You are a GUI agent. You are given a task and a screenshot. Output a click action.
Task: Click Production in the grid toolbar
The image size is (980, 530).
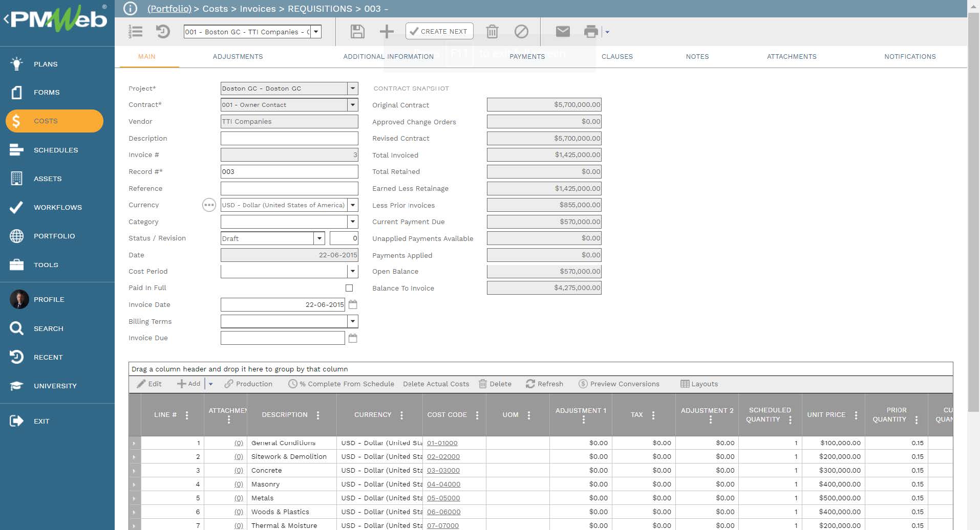(248, 384)
